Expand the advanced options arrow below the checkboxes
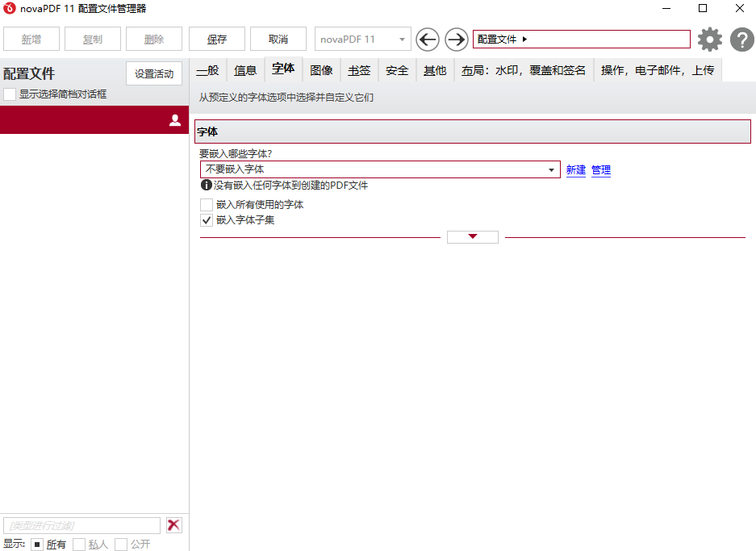 tap(472, 236)
